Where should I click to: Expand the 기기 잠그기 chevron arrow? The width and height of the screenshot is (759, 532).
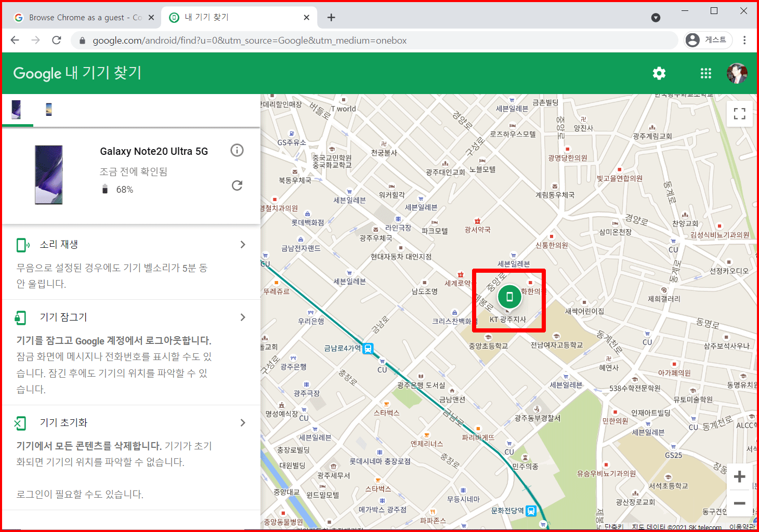coord(243,317)
